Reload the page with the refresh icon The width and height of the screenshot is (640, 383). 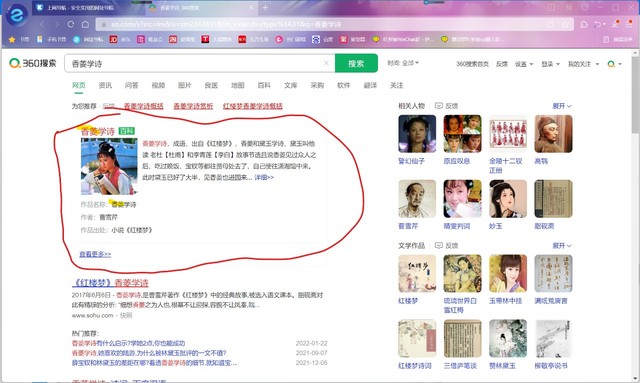(x=71, y=24)
